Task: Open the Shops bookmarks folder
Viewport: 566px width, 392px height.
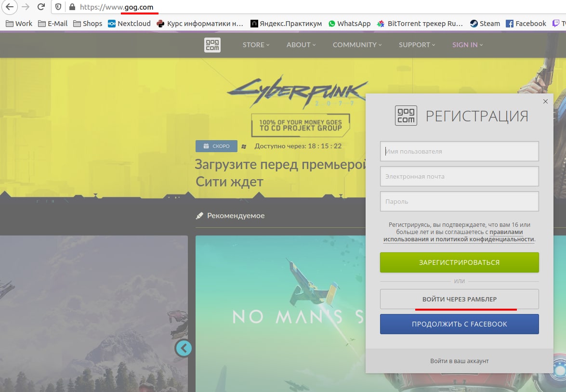Action: point(88,24)
